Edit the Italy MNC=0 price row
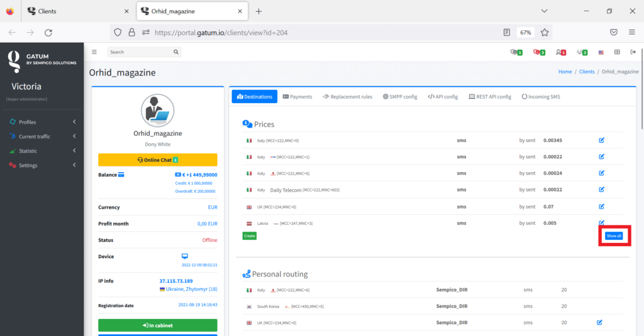 (x=601, y=140)
